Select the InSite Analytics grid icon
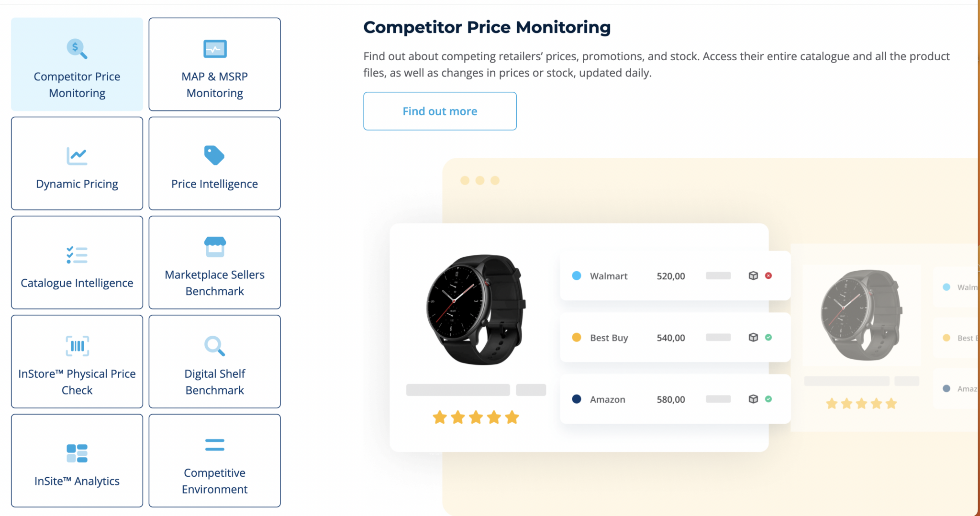This screenshot has height=516, width=980. click(76, 452)
